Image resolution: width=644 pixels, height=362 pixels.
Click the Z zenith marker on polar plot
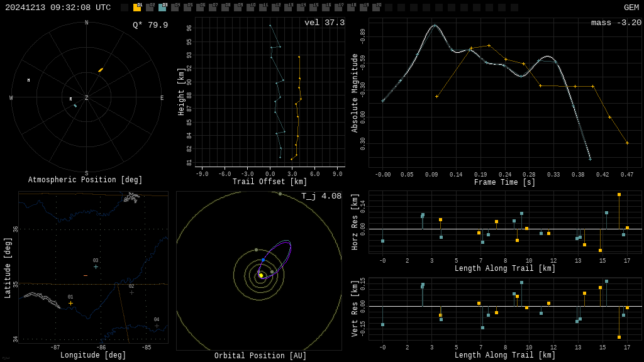pos(87,98)
